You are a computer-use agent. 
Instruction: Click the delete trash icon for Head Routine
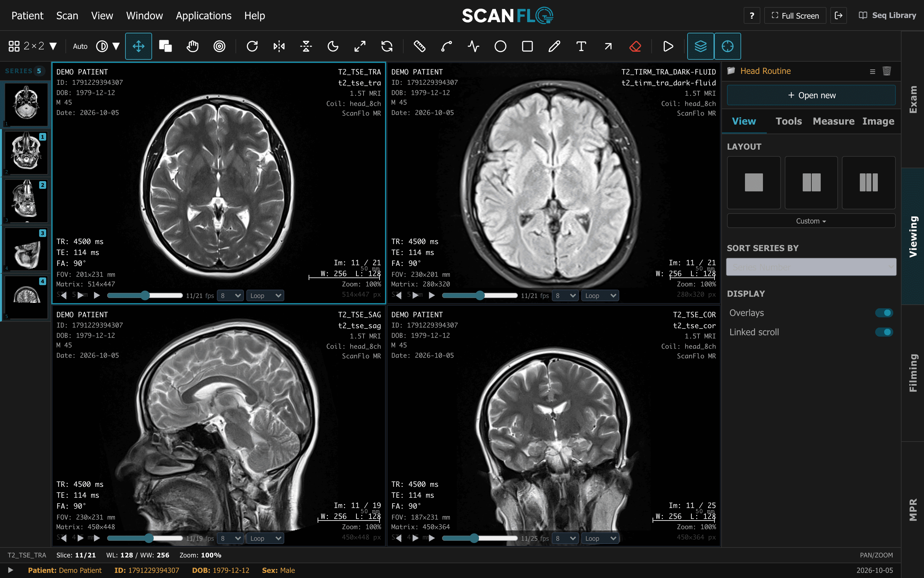886,71
